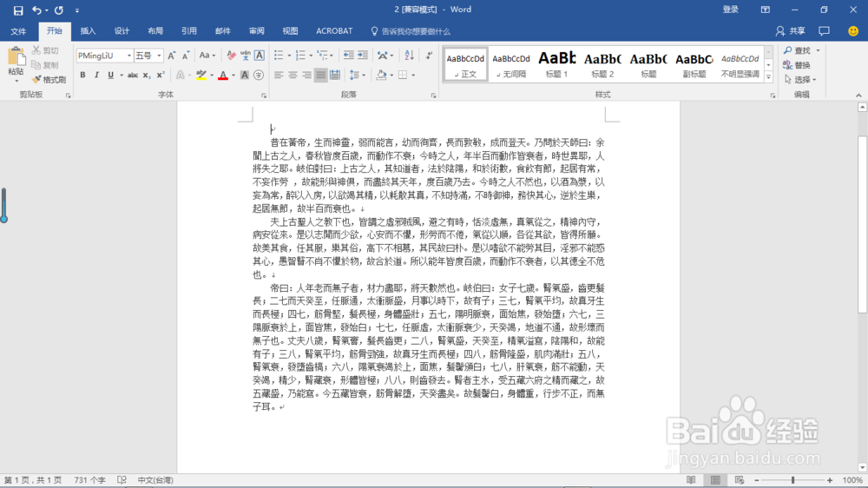Open the font size dropdown
This screenshot has width=868, height=488.
click(159, 56)
